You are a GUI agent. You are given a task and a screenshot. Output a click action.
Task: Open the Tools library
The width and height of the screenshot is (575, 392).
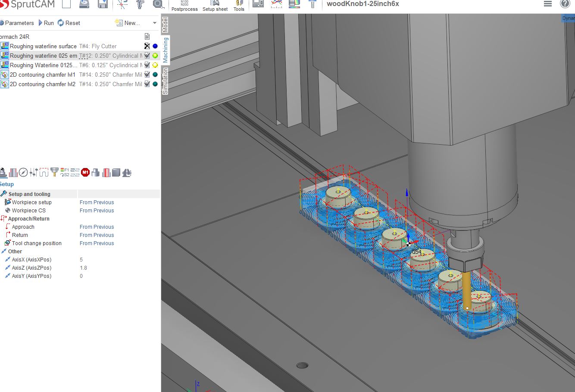tap(239, 6)
